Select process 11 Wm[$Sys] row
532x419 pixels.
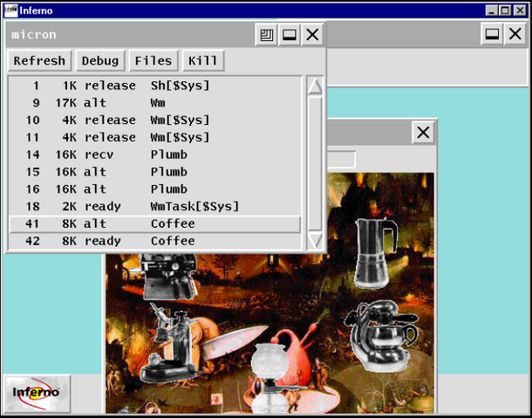(154, 138)
